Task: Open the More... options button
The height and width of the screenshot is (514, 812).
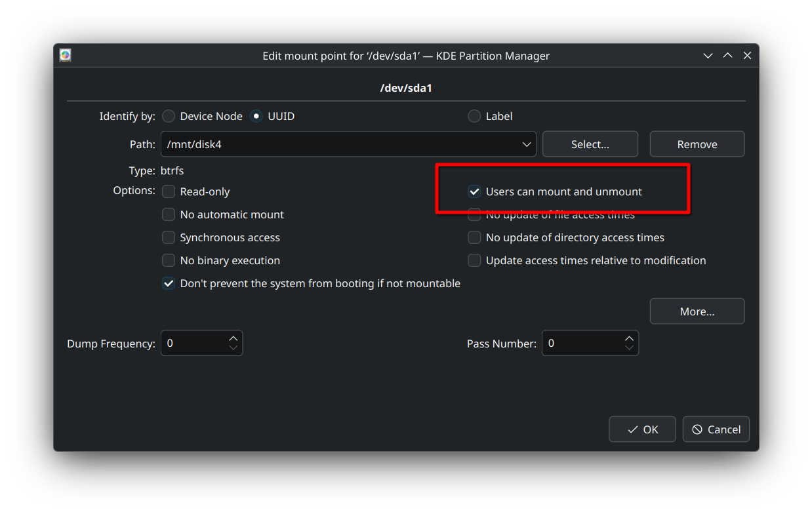Action: [x=697, y=311]
